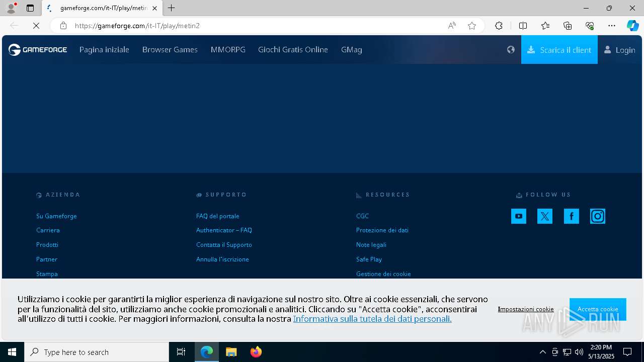Screen dimensions: 644x362
Task: Open GMag menu item
Action: (352, 49)
